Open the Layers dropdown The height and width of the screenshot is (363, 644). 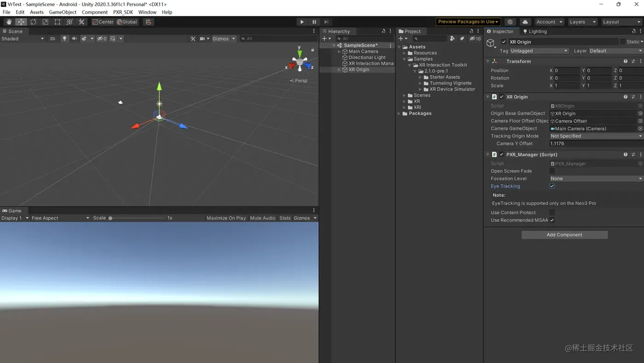point(582,22)
